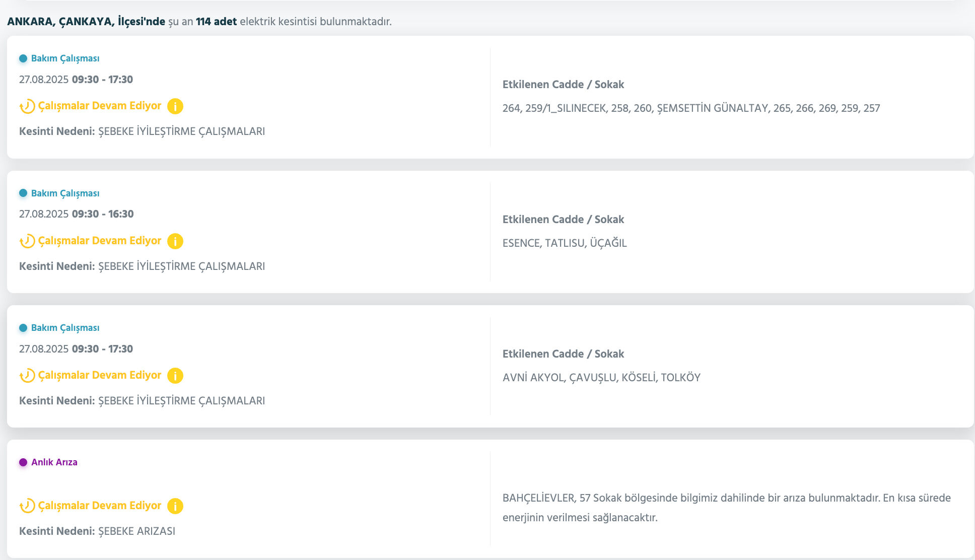975x560 pixels.
Task: Click the clock icon in the ŞEBEKE ARIZASI card
Action: tap(27, 506)
